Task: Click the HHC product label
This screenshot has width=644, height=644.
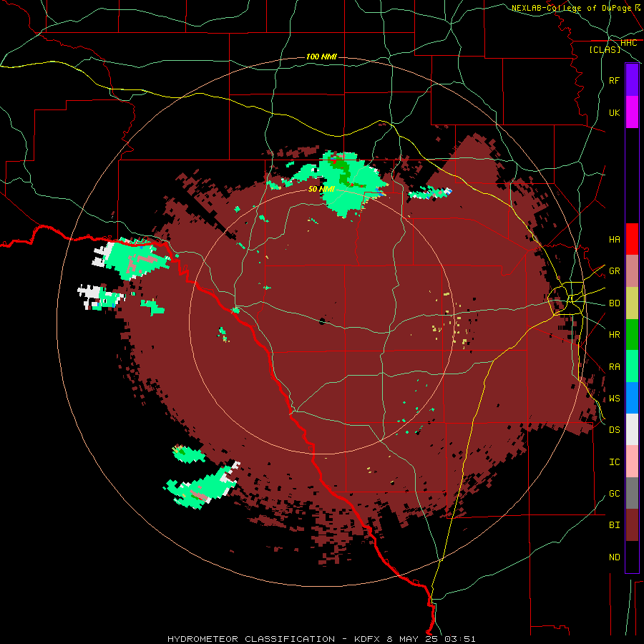Action: point(628,43)
